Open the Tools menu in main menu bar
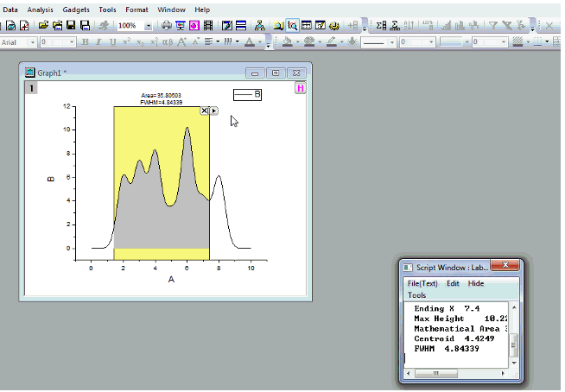The width and height of the screenshot is (565, 392). (107, 9)
